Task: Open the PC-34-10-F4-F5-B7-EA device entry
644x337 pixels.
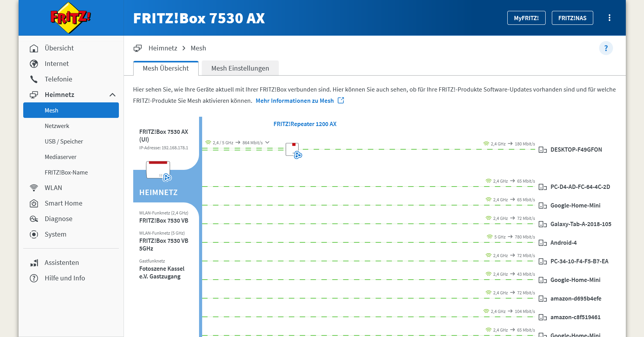Action: tap(579, 261)
